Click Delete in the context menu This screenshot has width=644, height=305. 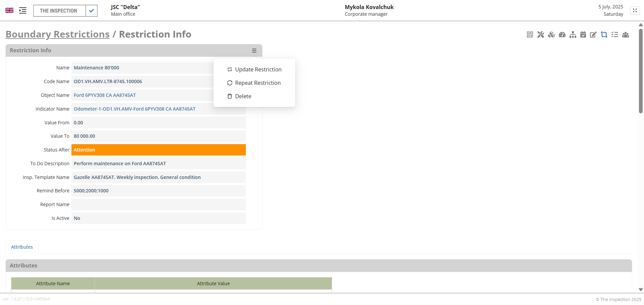243,96
